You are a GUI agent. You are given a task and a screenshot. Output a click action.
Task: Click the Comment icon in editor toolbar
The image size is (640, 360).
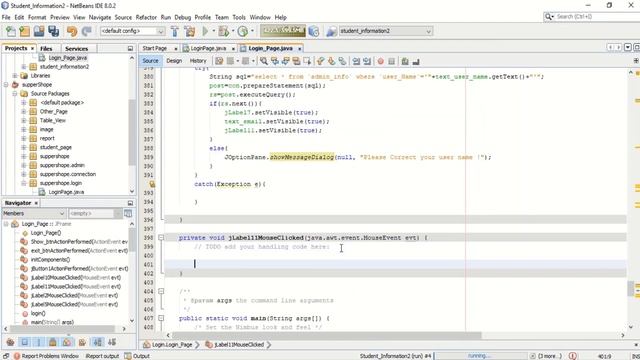click(405, 61)
